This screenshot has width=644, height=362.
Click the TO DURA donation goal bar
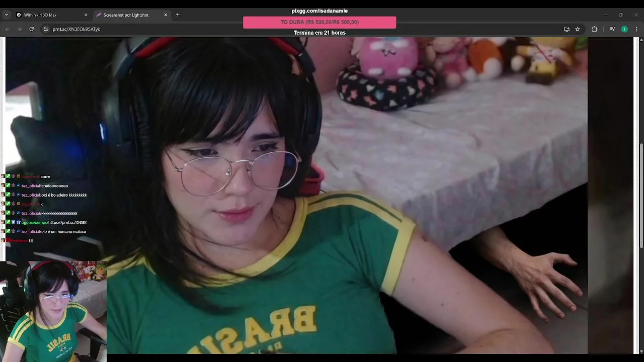(x=319, y=22)
